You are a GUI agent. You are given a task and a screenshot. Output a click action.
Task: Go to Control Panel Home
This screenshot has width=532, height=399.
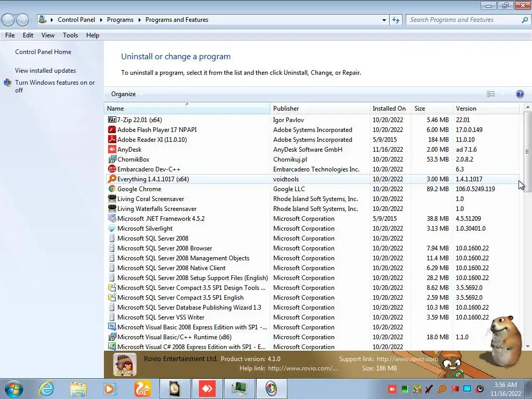point(43,52)
